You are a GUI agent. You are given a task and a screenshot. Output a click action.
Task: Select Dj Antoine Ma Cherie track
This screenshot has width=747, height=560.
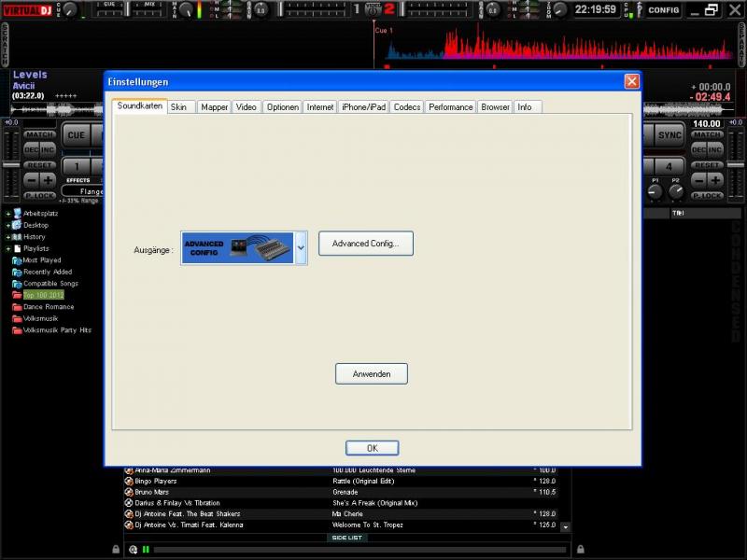(343, 514)
